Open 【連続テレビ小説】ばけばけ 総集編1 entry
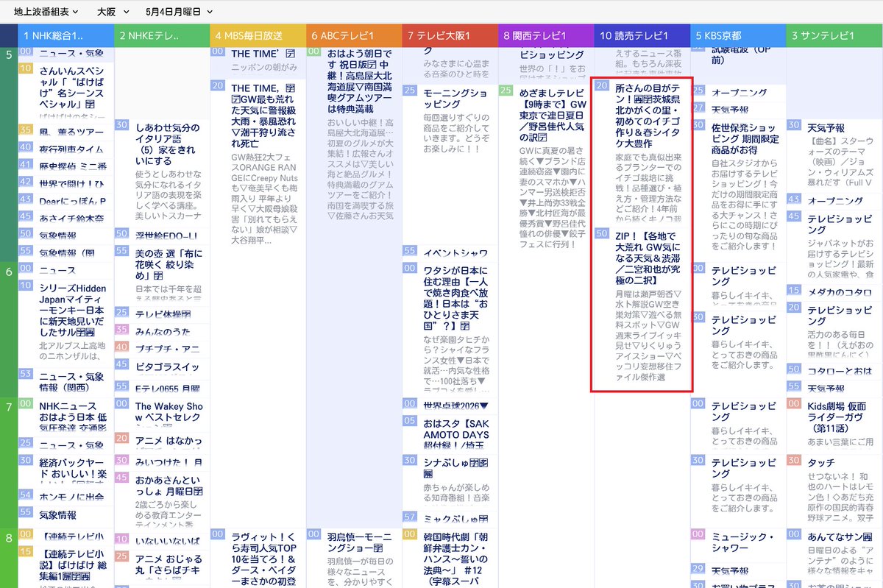Screen dimensions: 883x588 pos(74,564)
